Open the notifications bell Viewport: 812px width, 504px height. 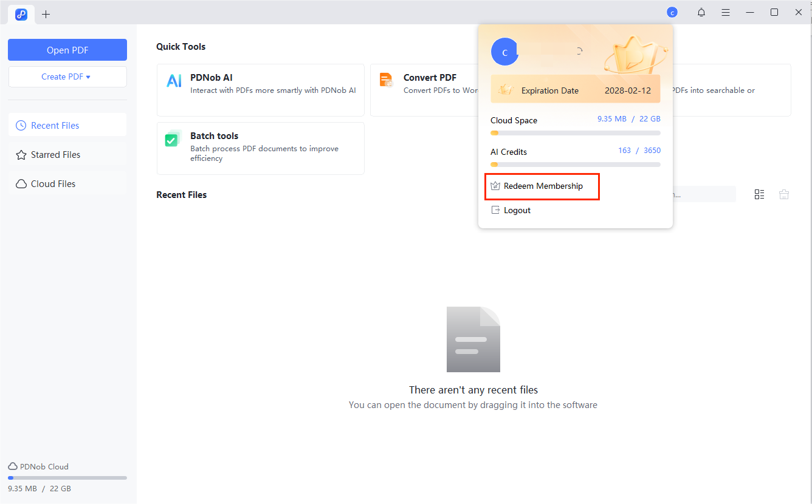coord(701,12)
